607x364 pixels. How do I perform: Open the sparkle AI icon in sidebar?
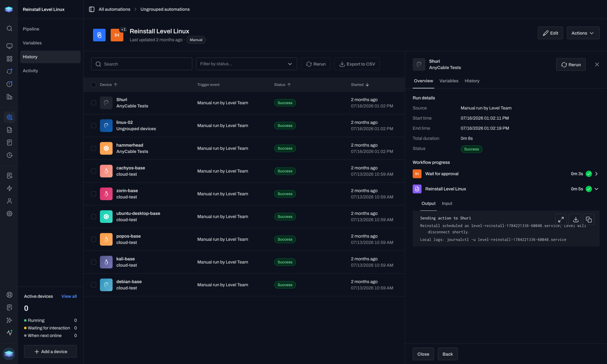point(9,320)
